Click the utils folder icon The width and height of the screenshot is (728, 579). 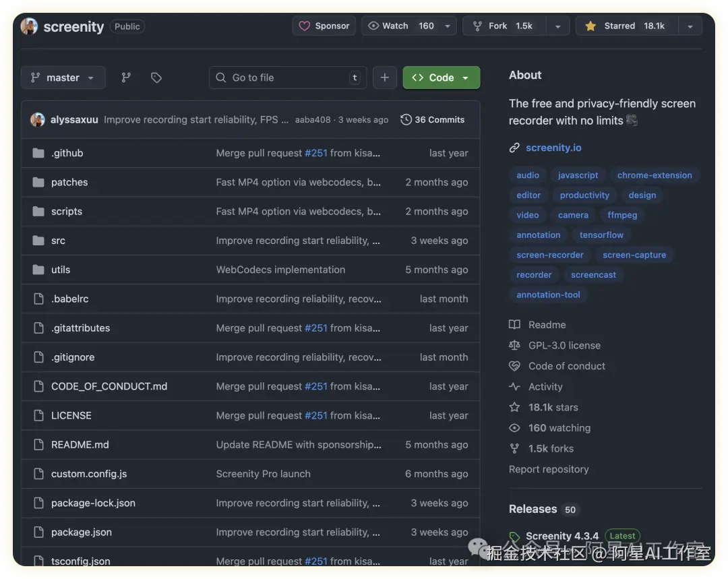tap(38, 270)
